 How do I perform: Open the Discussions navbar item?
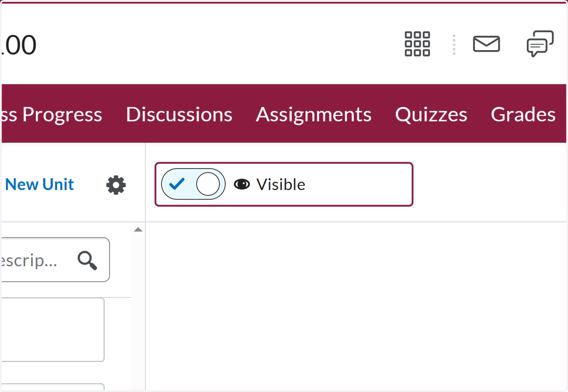tap(179, 114)
